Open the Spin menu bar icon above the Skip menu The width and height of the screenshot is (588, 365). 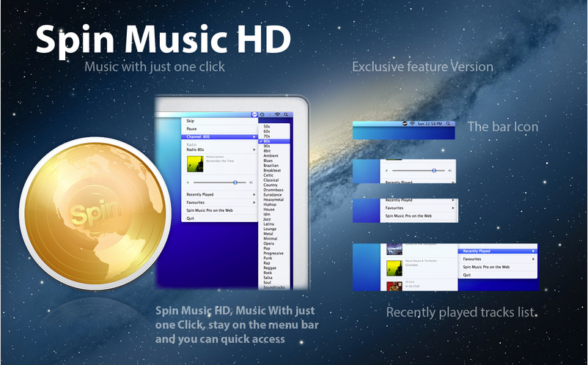(x=254, y=114)
